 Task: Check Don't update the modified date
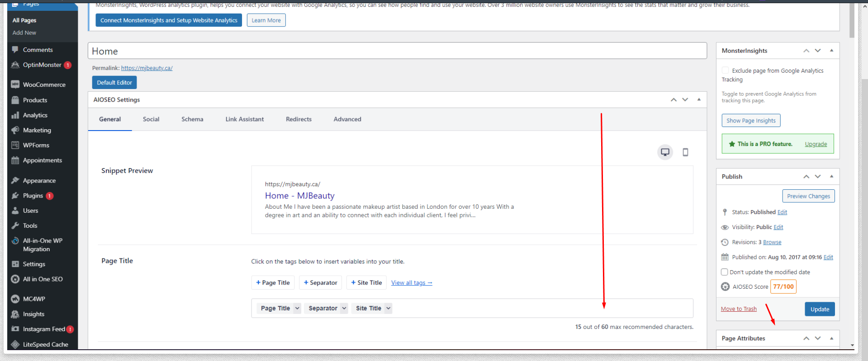pos(724,272)
